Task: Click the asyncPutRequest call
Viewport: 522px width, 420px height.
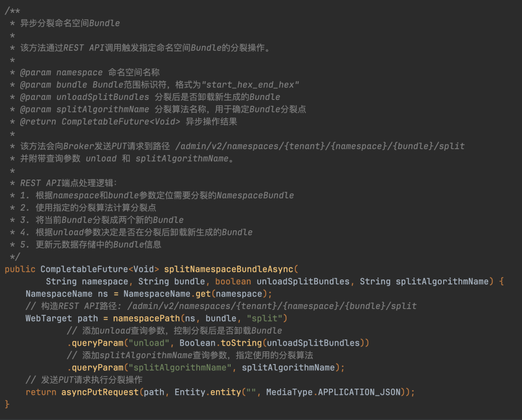Action: [x=100, y=392]
